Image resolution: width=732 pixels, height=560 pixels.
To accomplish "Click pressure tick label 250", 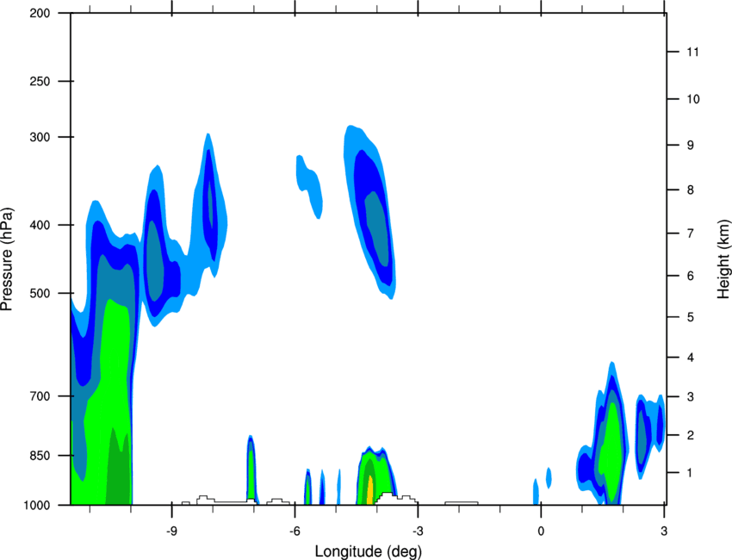I will point(40,81).
